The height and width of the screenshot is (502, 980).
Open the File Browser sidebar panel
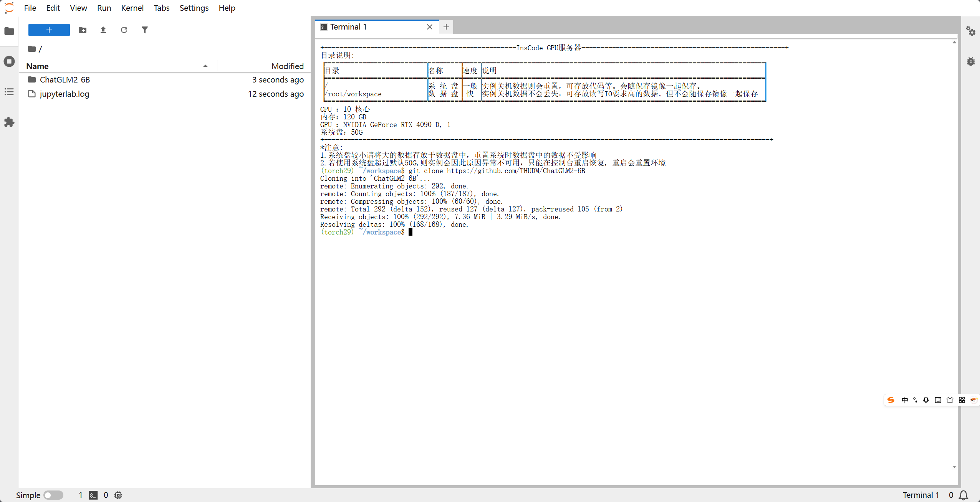[9, 31]
